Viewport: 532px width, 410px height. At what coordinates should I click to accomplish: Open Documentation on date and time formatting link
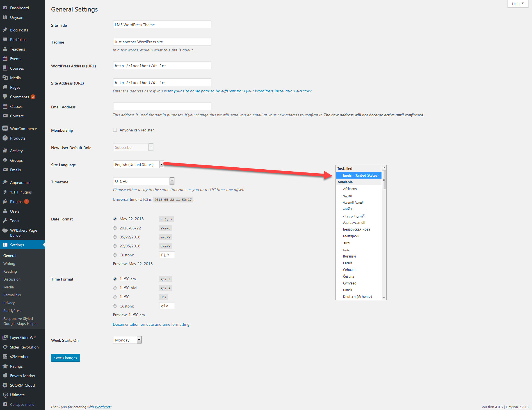[x=151, y=325]
